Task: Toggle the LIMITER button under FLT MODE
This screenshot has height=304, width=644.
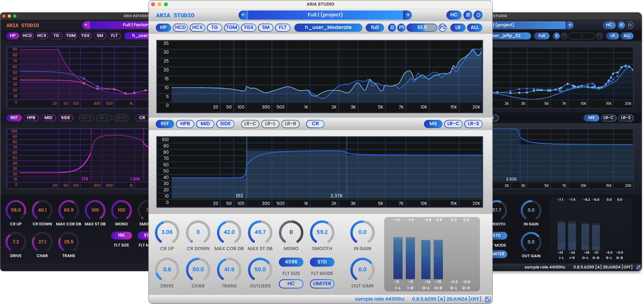Action: (x=322, y=284)
